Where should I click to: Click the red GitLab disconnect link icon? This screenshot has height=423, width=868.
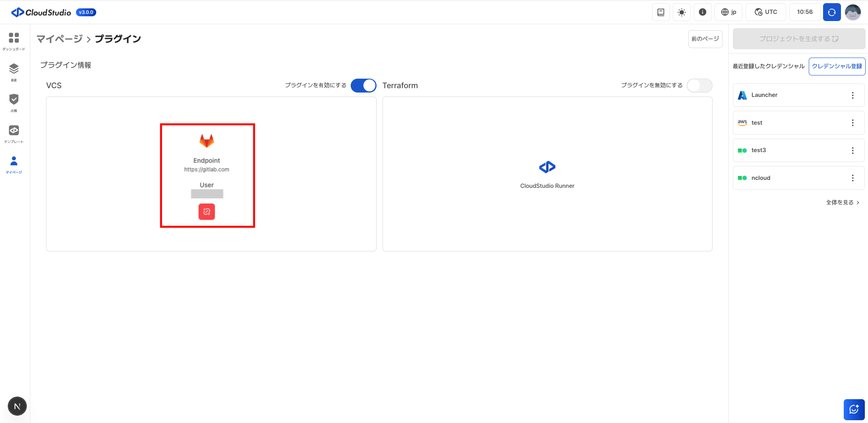[x=206, y=212]
